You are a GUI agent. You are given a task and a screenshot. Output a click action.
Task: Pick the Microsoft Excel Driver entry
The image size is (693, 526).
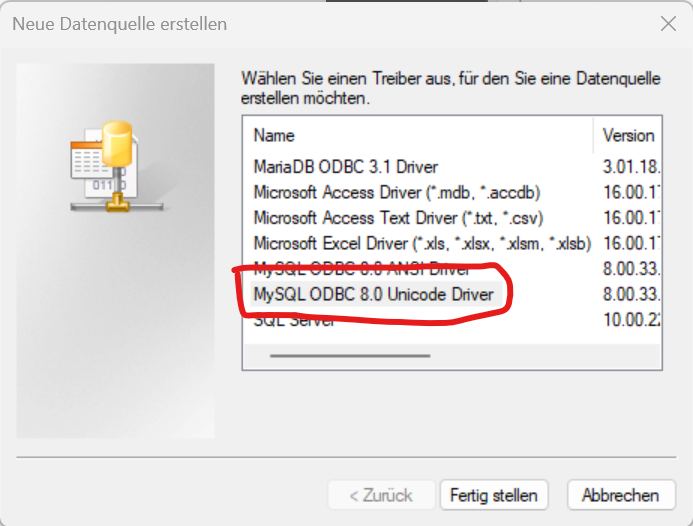(422, 244)
